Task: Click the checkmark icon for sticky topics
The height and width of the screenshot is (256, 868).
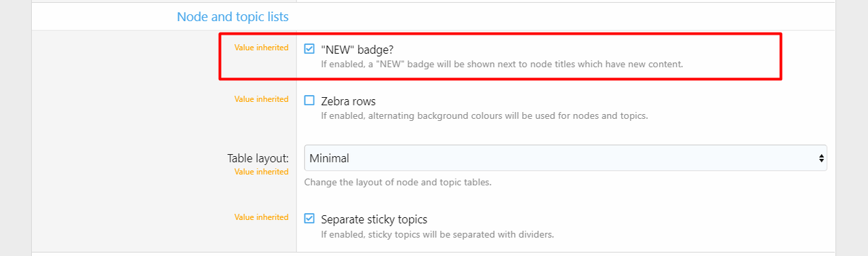Action: (309, 219)
